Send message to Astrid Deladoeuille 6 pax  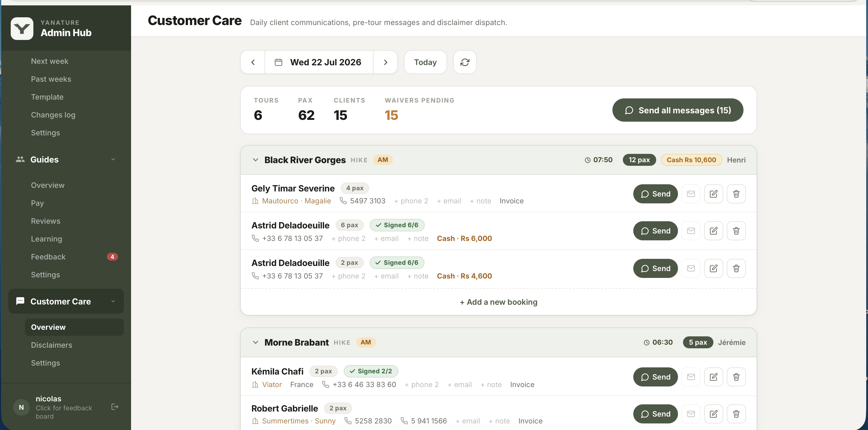[655, 231]
